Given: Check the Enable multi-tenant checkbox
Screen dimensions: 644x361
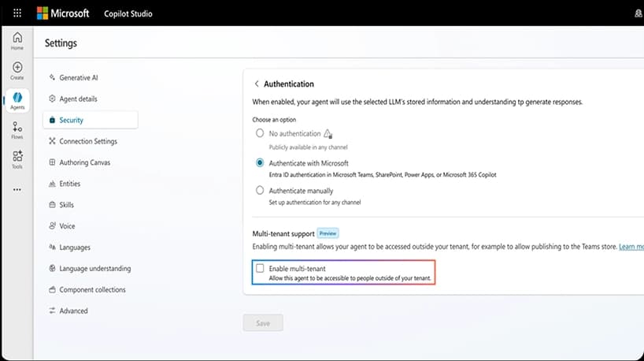Looking at the screenshot, I should (260, 269).
